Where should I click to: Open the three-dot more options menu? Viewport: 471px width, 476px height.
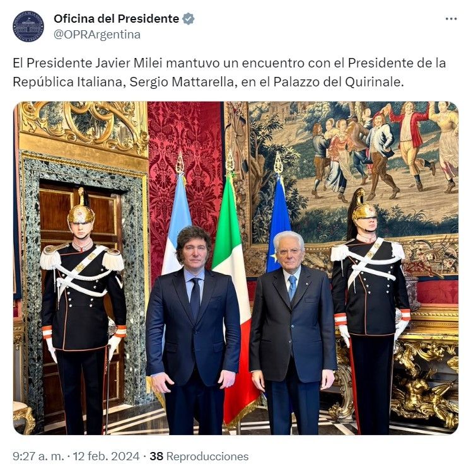coord(451,19)
